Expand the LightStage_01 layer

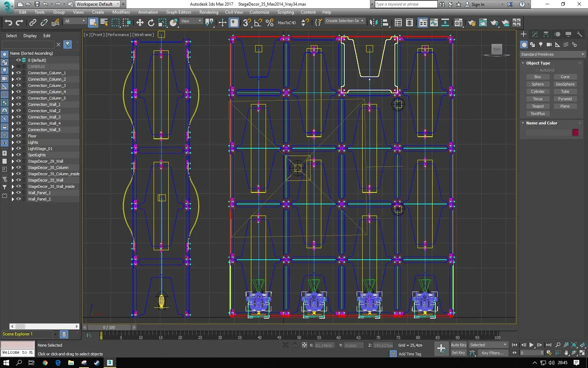pyautogui.click(x=13, y=149)
